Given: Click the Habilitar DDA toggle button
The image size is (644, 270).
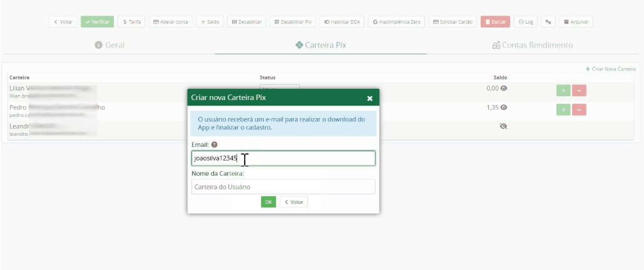Looking at the screenshot, I should point(342,22).
